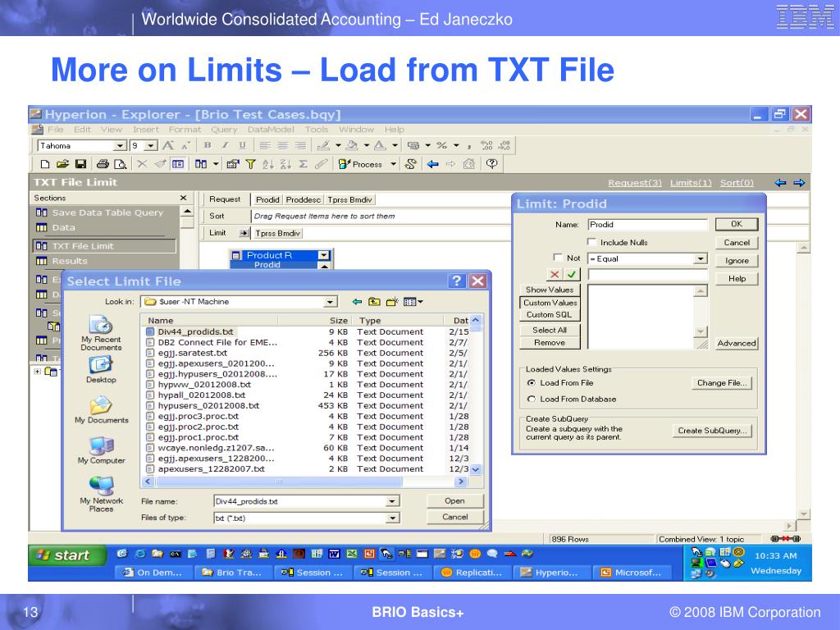Click the Windows start button
This screenshot has width=840, height=630.
point(67,555)
